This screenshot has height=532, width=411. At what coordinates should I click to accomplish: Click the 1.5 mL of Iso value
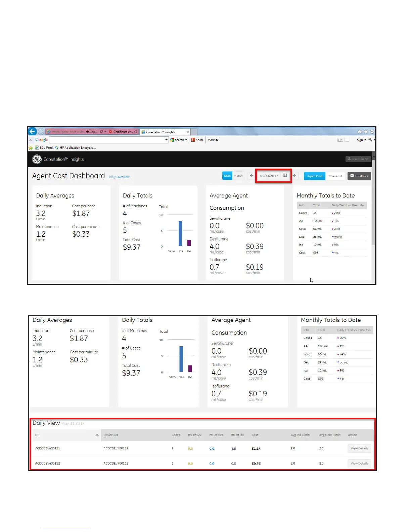(x=233, y=448)
